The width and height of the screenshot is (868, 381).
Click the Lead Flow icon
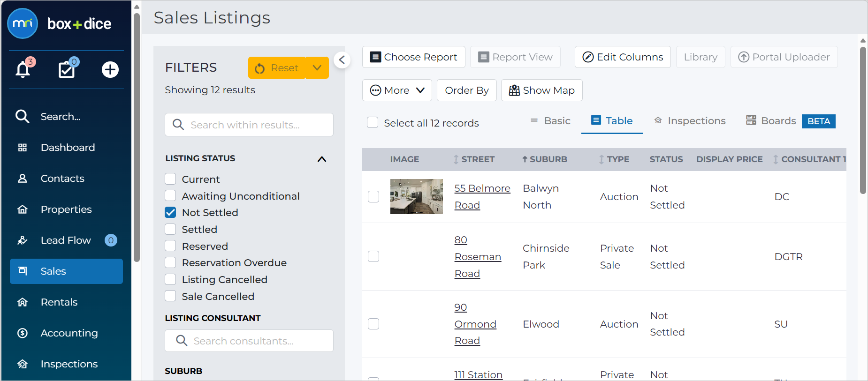[23, 240]
